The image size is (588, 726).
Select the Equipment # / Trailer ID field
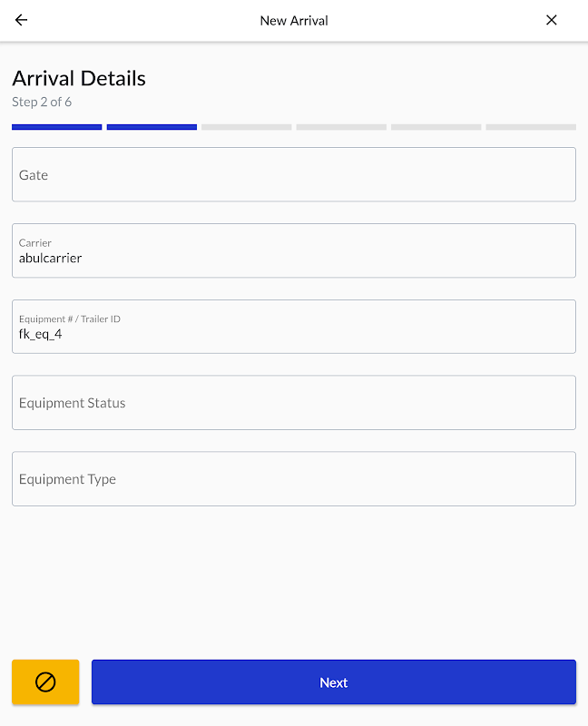pyautogui.click(x=293, y=327)
